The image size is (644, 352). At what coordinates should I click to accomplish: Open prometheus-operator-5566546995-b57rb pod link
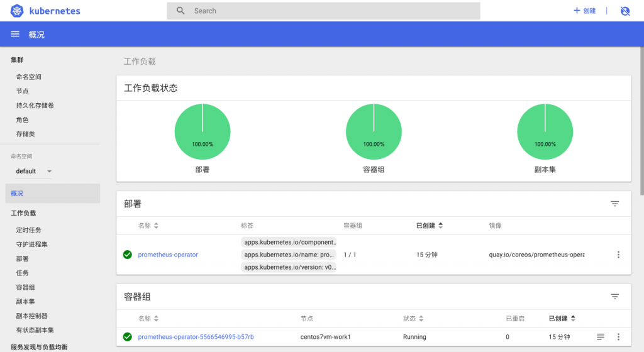(196, 337)
